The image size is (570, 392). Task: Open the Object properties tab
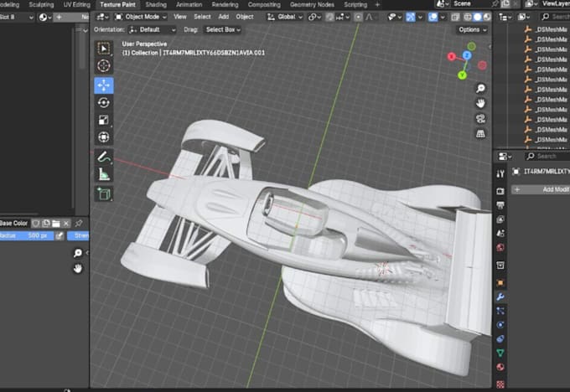coord(500,282)
